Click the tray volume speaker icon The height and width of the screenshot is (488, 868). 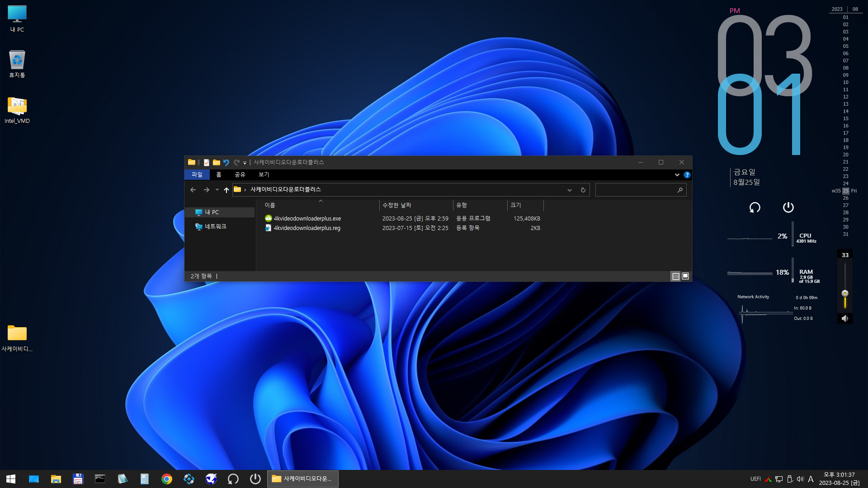[800, 479]
